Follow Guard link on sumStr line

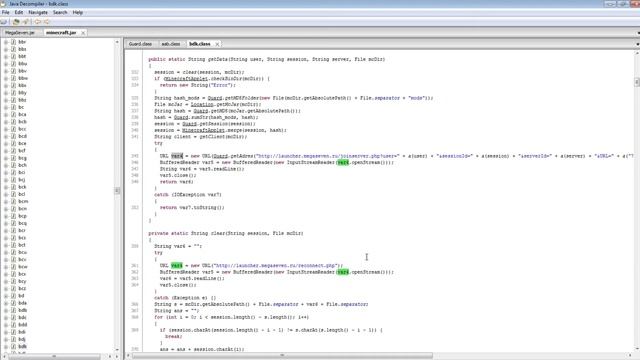pyautogui.click(x=181, y=117)
